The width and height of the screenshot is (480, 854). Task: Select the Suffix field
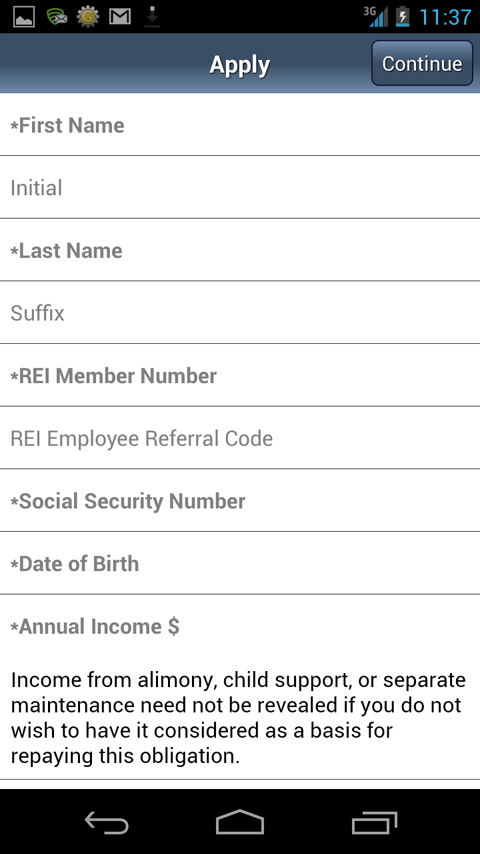240,313
